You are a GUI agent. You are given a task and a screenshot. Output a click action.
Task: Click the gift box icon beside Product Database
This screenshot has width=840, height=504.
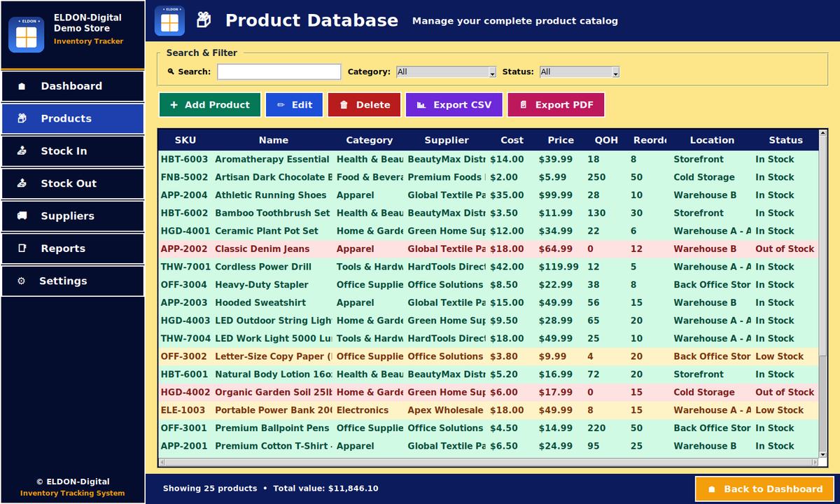click(x=204, y=20)
